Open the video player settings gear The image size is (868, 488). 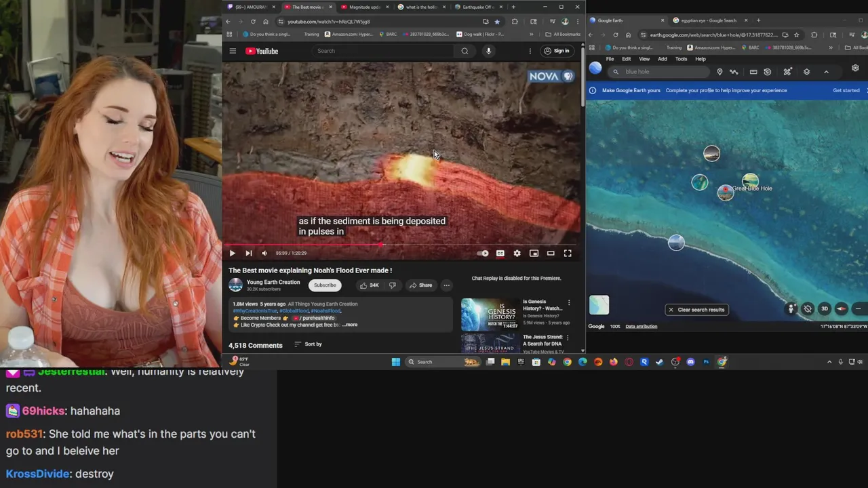pos(517,253)
